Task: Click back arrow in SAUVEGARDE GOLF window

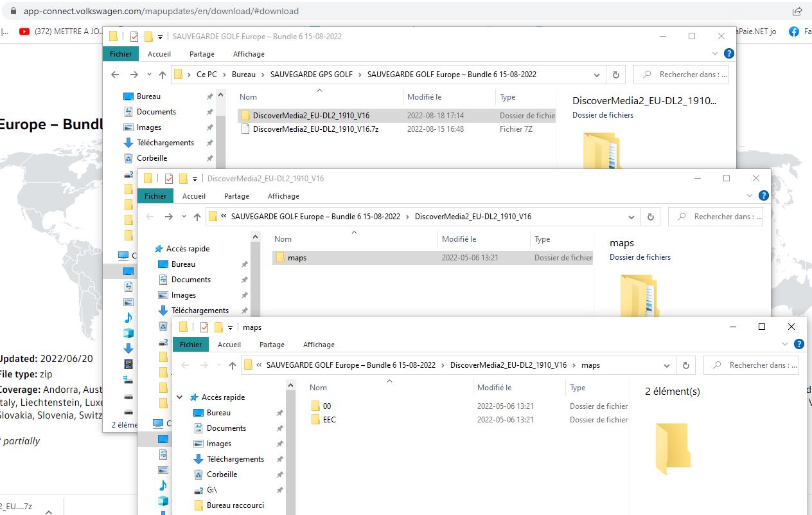Action: pyautogui.click(x=115, y=75)
